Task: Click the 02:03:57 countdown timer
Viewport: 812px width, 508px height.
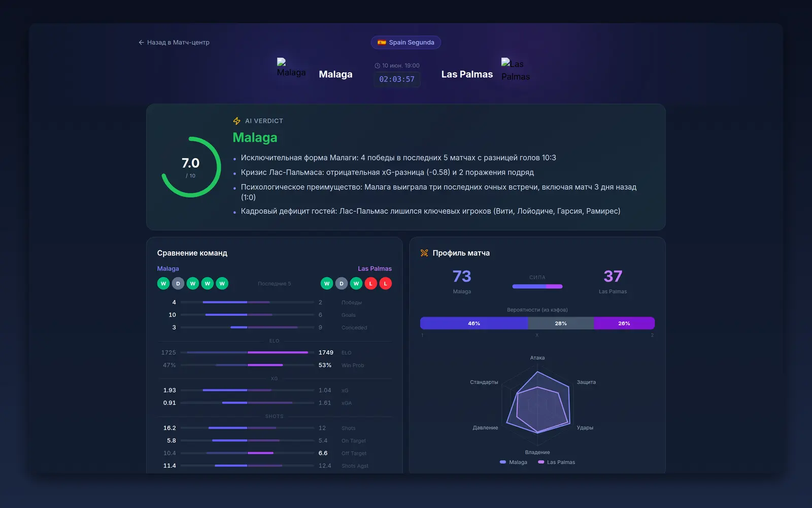Action: tap(397, 79)
